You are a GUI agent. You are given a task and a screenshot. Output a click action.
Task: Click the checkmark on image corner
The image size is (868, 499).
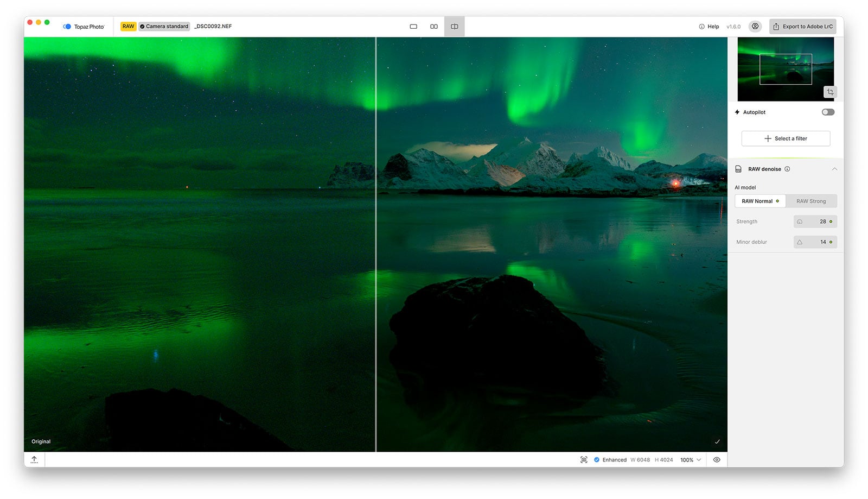[717, 442]
